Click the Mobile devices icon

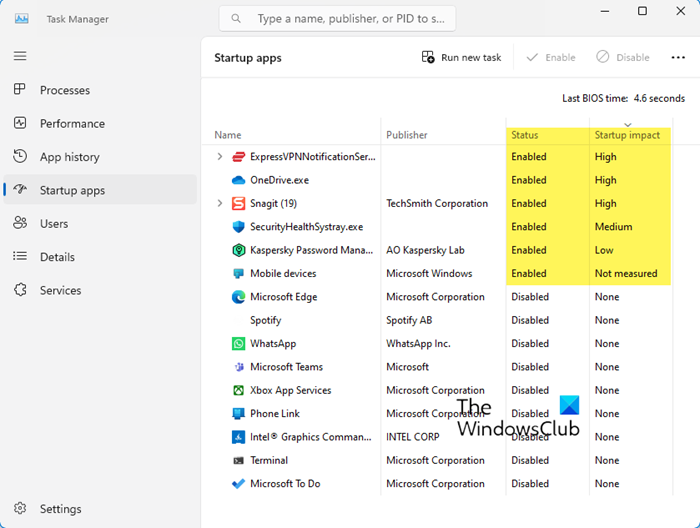tap(238, 274)
